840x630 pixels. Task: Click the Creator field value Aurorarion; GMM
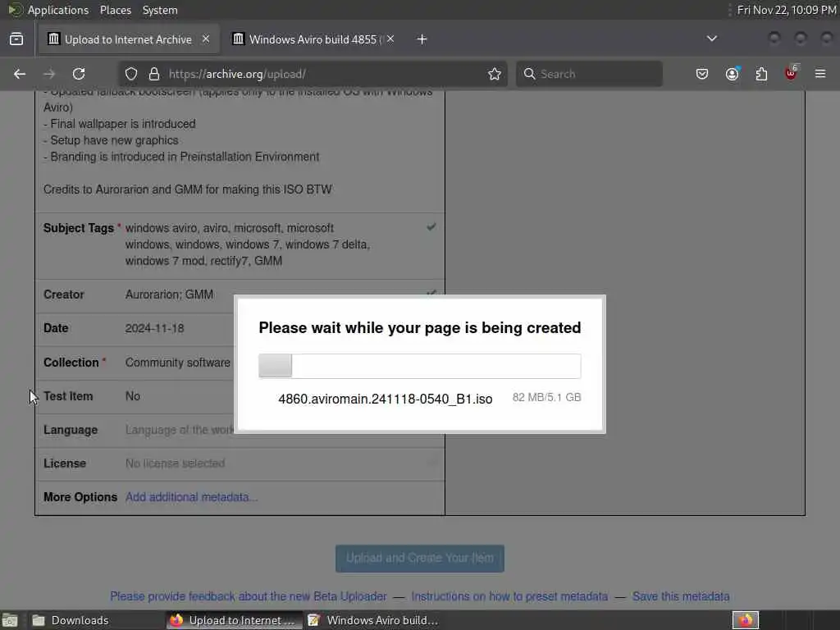tap(169, 294)
